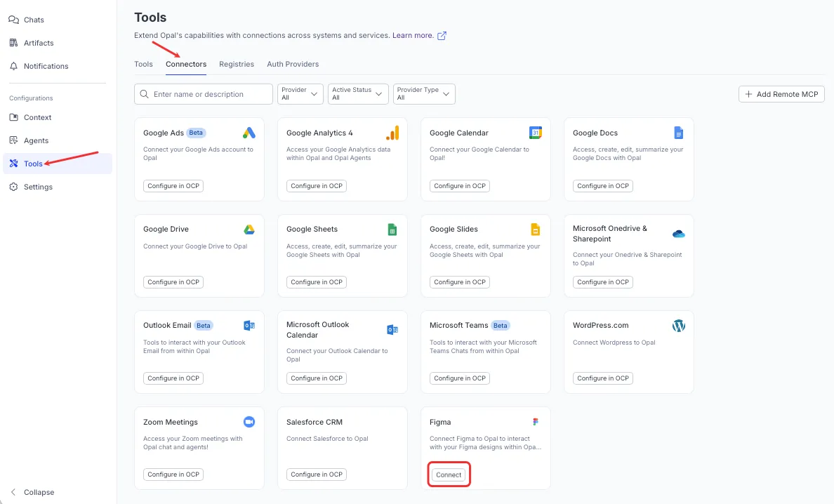
Task: Switch to the Connectors tab
Action: coord(186,65)
